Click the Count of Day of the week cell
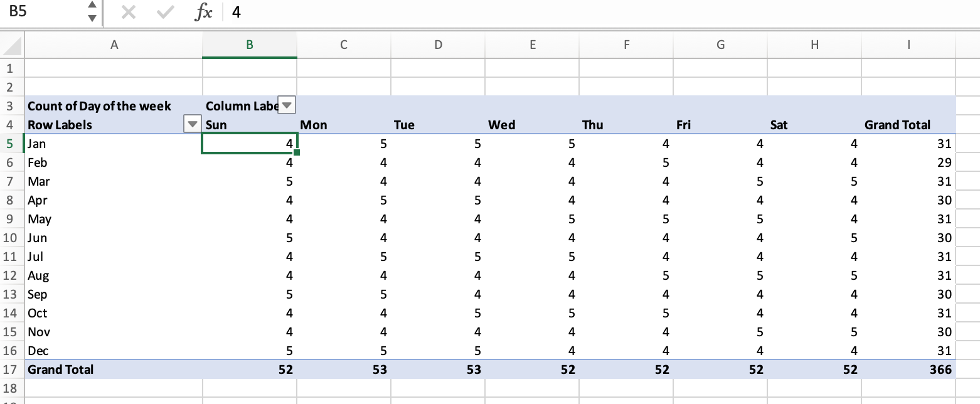Image resolution: width=980 pixels, height=404 pixels. (x=100, y=105)
